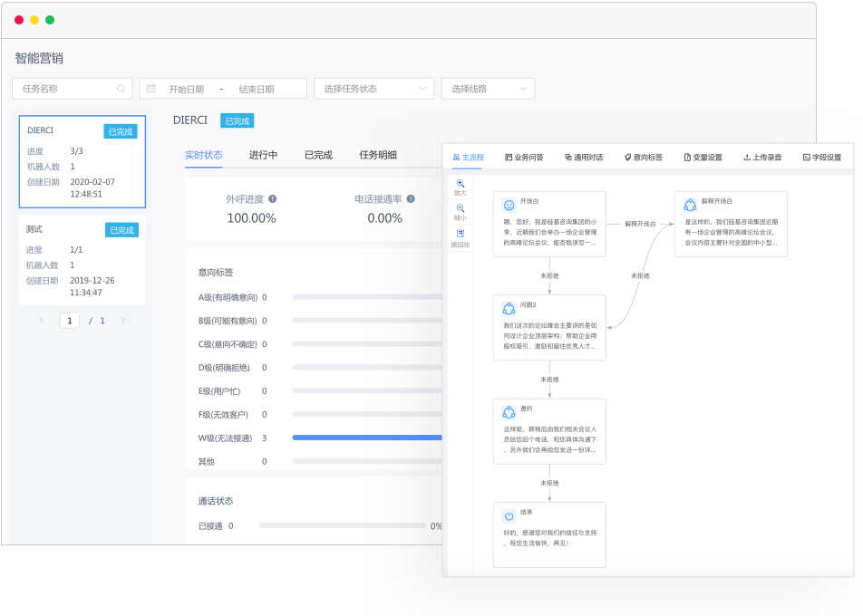Viewport: 863px width, 616px height.
Task: Click the node icon on 解释开场白 card
Action: pos(690,205)
